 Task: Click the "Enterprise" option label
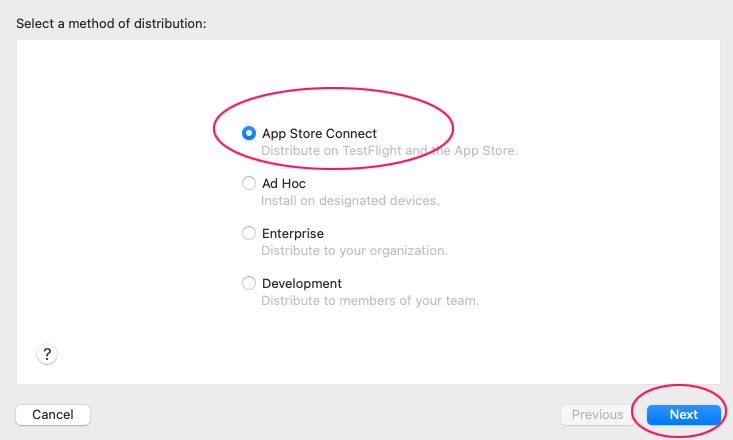coord(293,233)
